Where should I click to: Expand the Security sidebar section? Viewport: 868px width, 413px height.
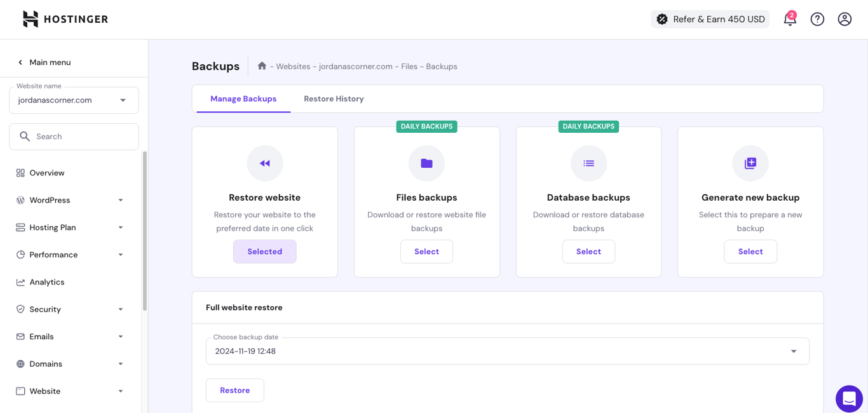click(x=121, y=309)
